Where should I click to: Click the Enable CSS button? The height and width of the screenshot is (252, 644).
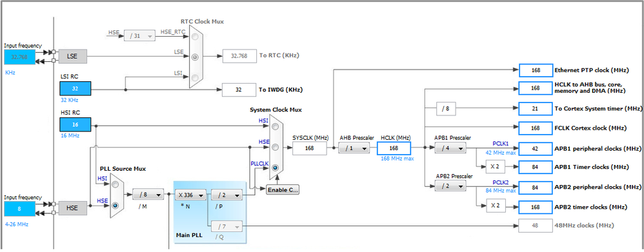[283, 189]
